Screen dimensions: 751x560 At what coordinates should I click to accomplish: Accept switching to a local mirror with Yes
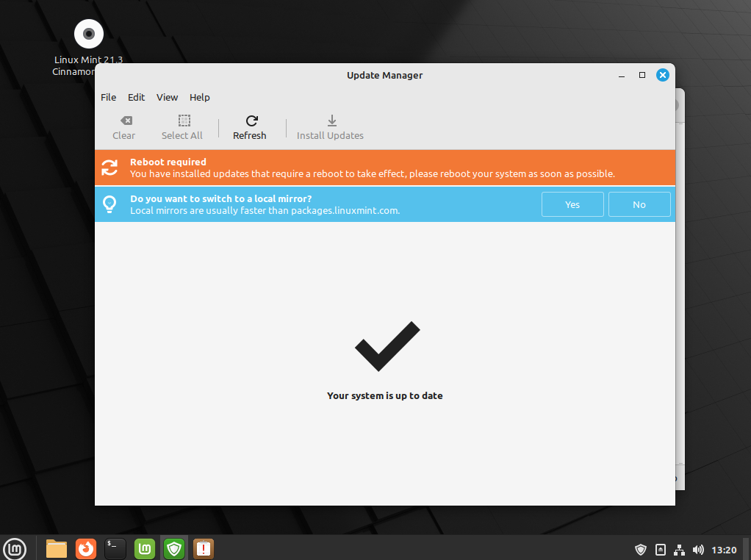(572, 204)
